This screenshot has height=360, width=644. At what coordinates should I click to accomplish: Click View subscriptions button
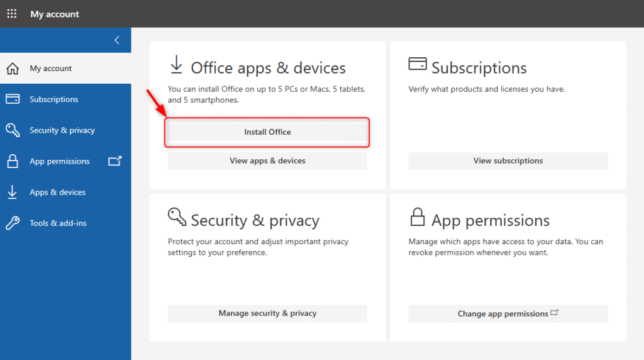(x=508, y=160)
